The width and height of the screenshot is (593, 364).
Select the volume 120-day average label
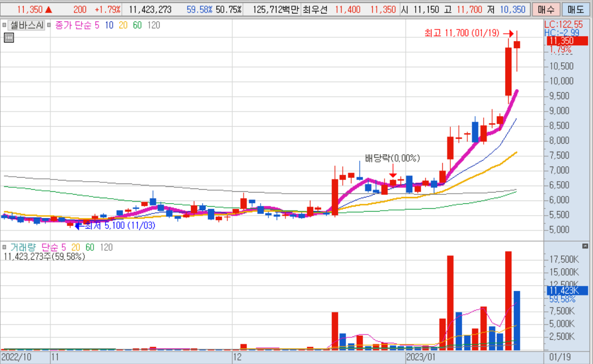(x=106, y=247)
